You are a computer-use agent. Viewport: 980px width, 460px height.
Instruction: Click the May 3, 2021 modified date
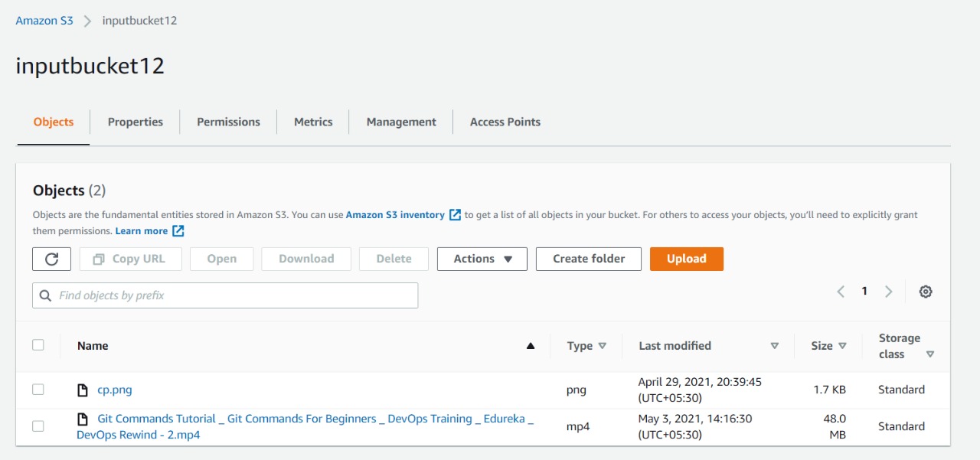[x=695, y=426]
